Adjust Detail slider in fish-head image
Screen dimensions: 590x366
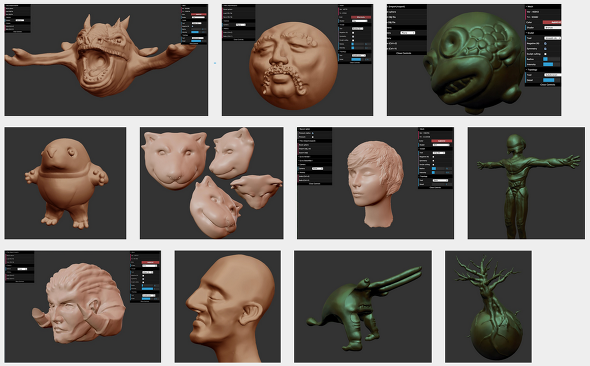pyautogui.click(x=551, y=80)
